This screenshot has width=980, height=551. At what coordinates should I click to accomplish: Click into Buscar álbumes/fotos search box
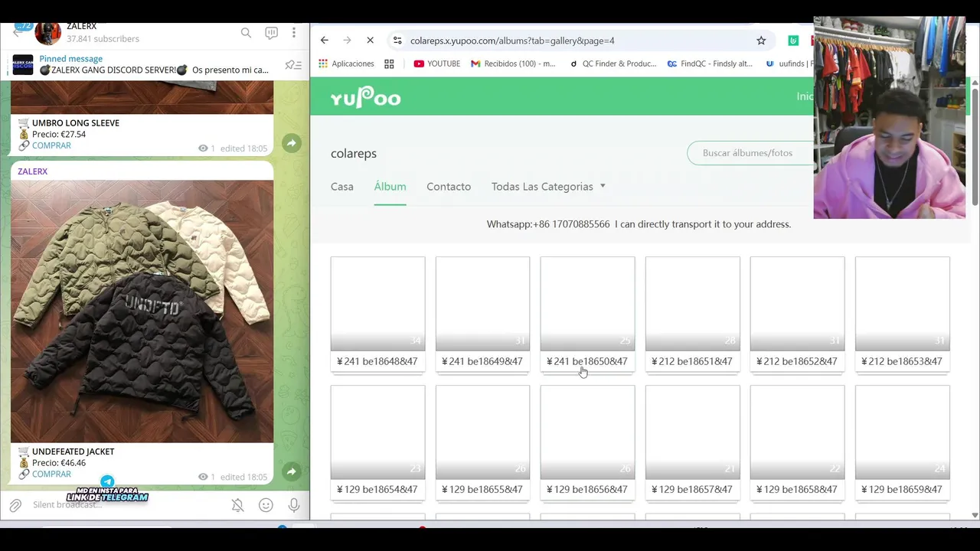[750, 153]
